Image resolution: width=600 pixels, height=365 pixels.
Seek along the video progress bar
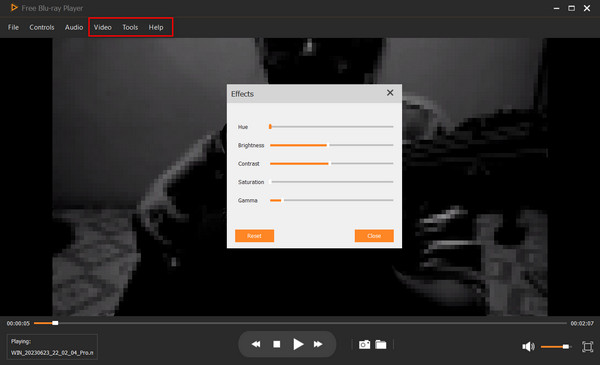pos(300,323)
